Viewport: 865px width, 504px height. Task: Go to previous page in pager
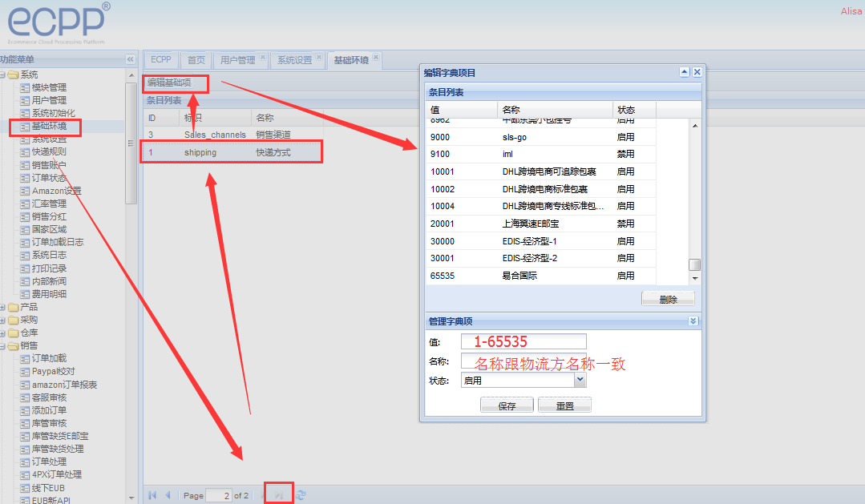168,495
